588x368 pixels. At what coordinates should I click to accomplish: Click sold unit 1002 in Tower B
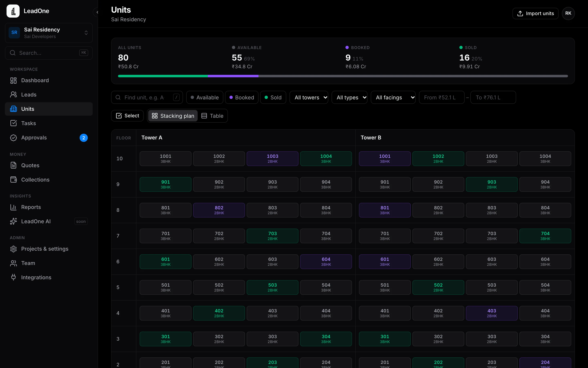click(x=438, y=159)
